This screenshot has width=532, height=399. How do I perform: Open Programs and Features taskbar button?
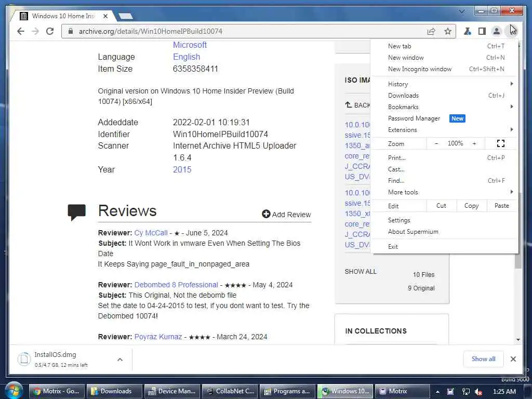pos(287,391)
